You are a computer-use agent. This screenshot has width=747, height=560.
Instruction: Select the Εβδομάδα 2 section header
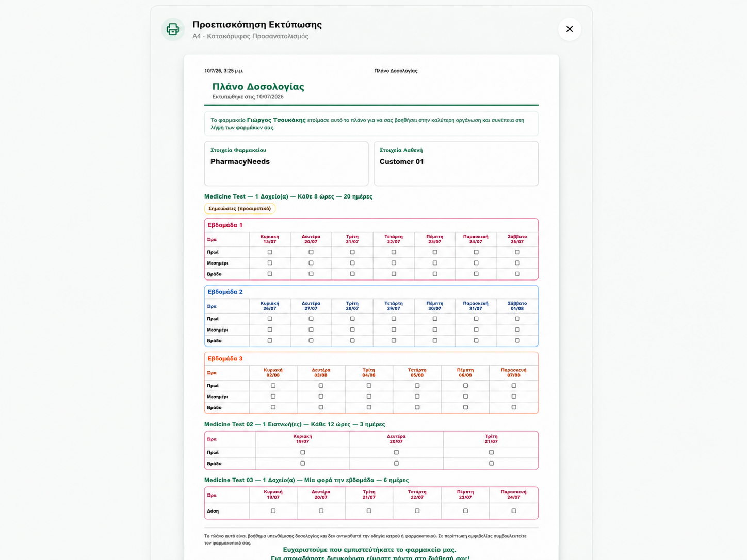[x=225, y=292]
